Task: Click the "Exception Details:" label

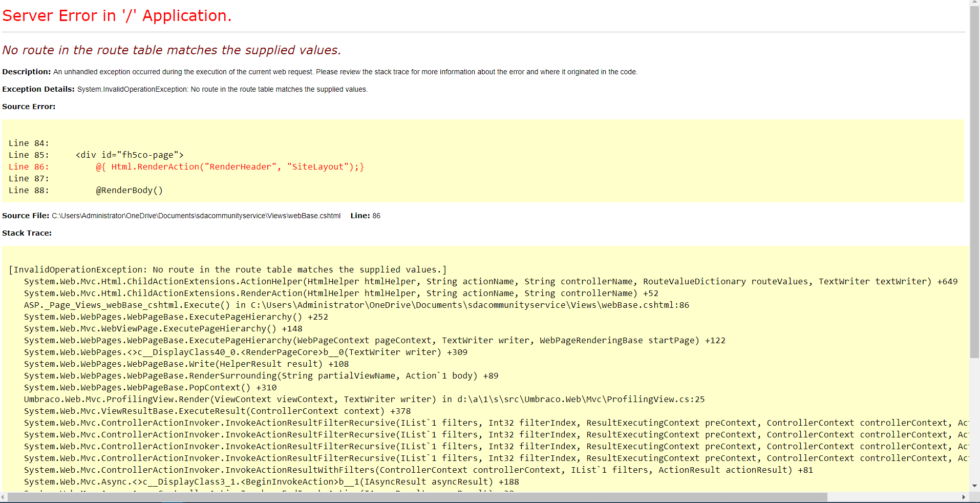Action: coord(38,89)
